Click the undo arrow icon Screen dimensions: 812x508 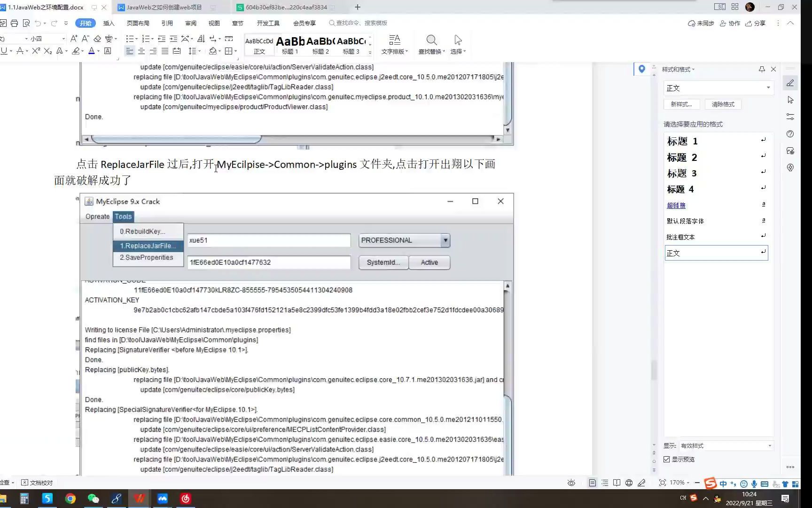[38, 23]
